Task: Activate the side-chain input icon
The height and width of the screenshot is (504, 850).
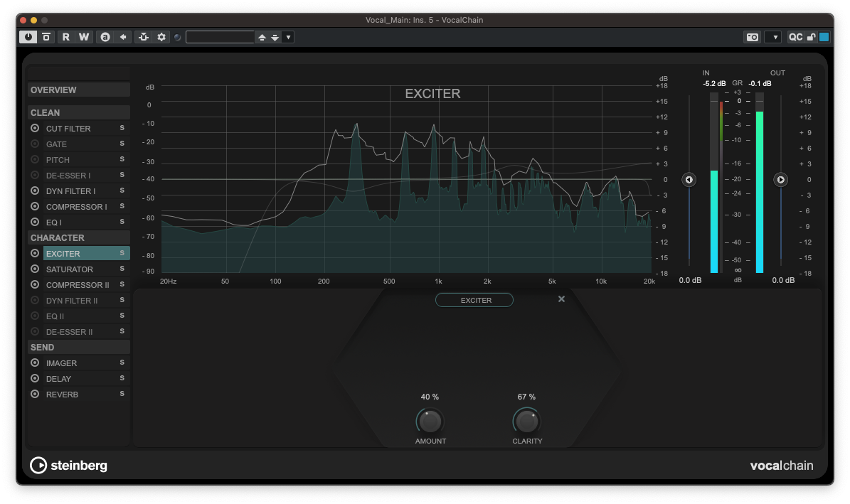Action: click(144, 37)
